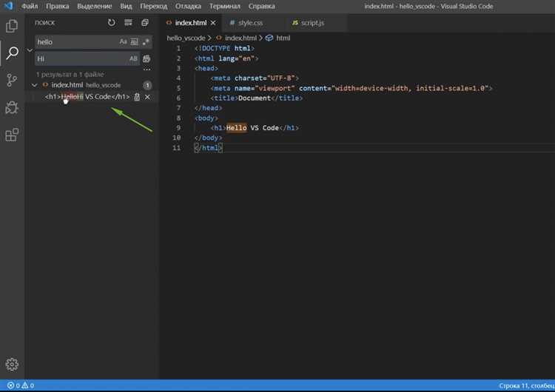
Task: Click the search input containing hello
Action: 74,42
